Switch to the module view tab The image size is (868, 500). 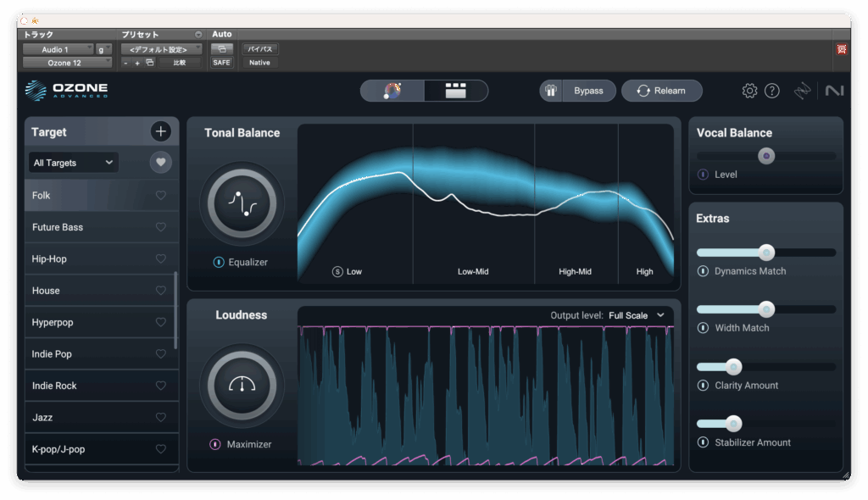point(456,91)
